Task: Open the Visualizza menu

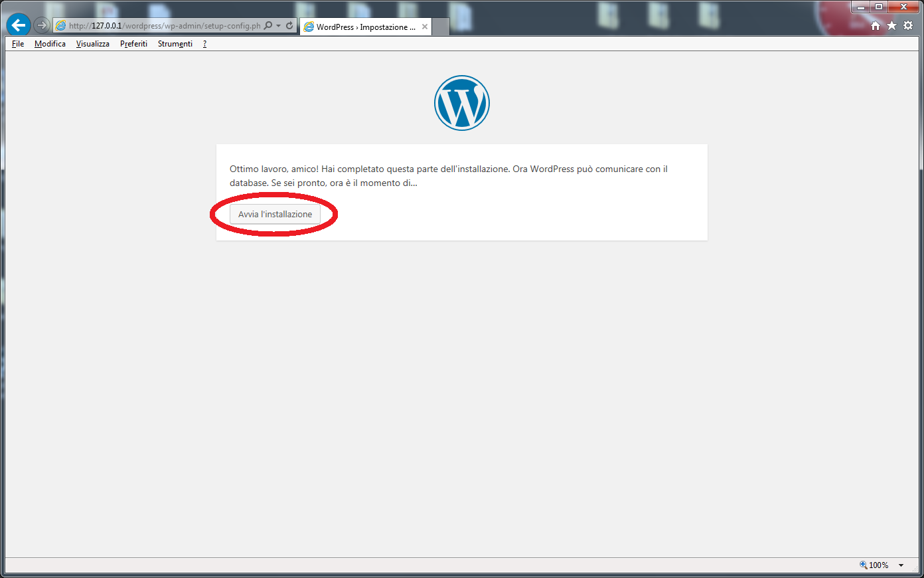Action: click(93, 44)
